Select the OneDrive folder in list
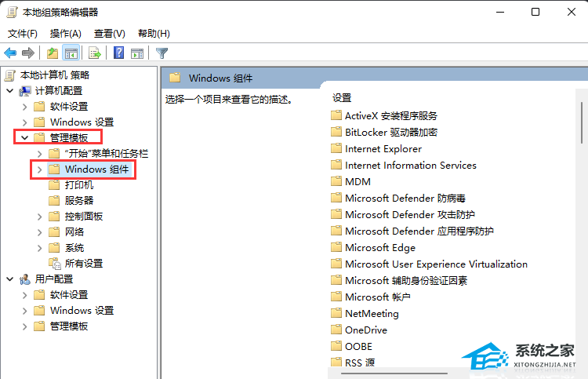The height and width of the screenshot is (379, 588). pos(365,330)
